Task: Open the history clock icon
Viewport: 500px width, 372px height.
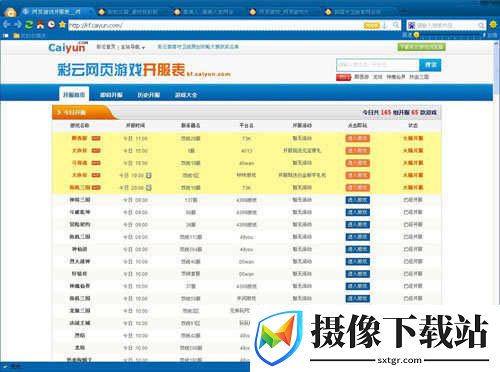Action: click(x=51, y=24)
